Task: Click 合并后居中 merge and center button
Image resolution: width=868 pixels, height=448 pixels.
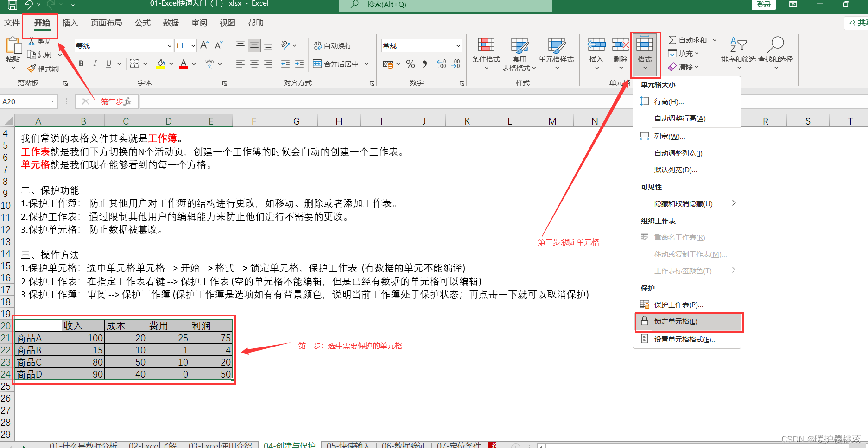Action: (x=336, y=64)
